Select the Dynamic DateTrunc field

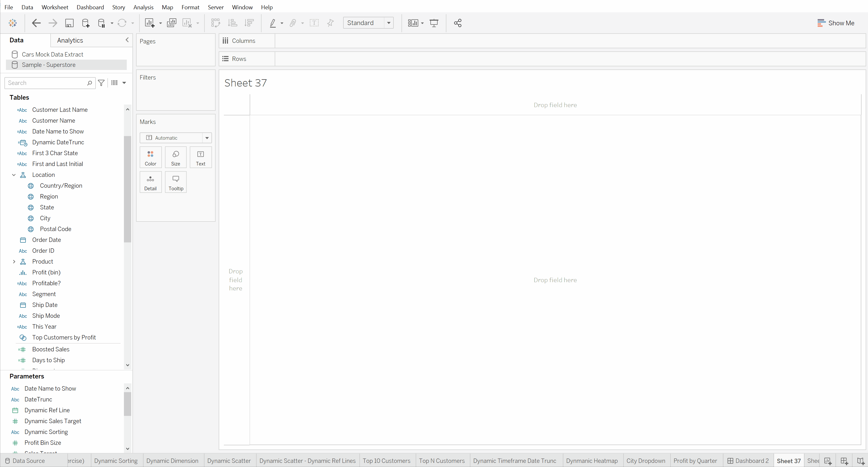[x=58, y=142]
